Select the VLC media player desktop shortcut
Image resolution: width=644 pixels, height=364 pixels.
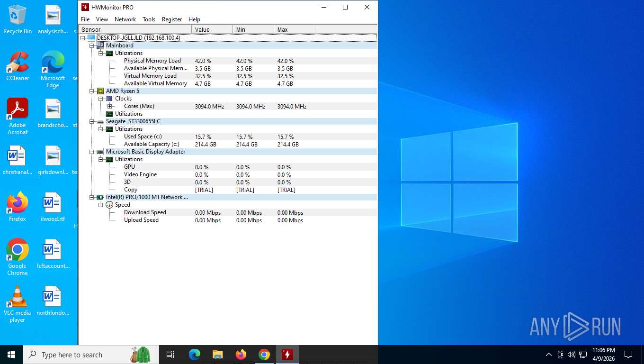(18, 304)
